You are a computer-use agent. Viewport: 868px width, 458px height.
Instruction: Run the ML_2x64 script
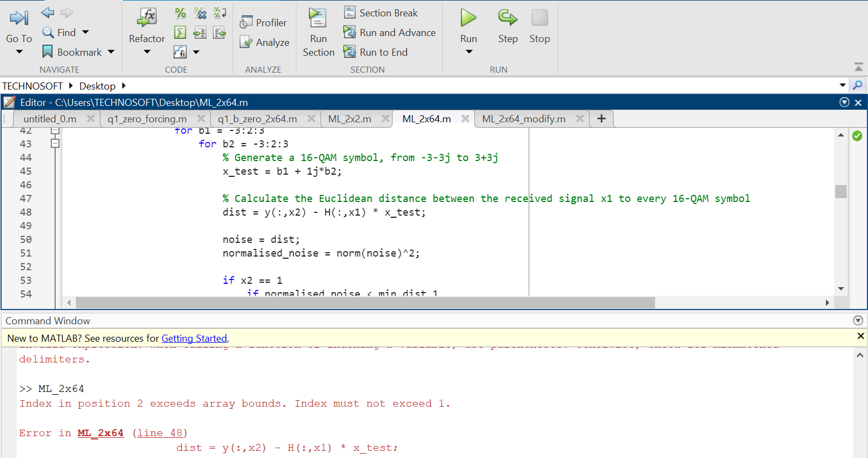click(468, 25)
